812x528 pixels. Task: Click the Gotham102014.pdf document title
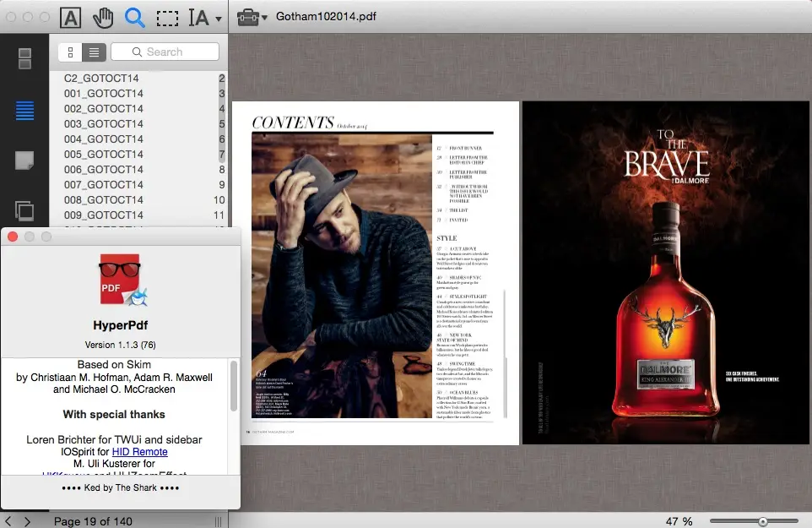[x=327, y=17]
